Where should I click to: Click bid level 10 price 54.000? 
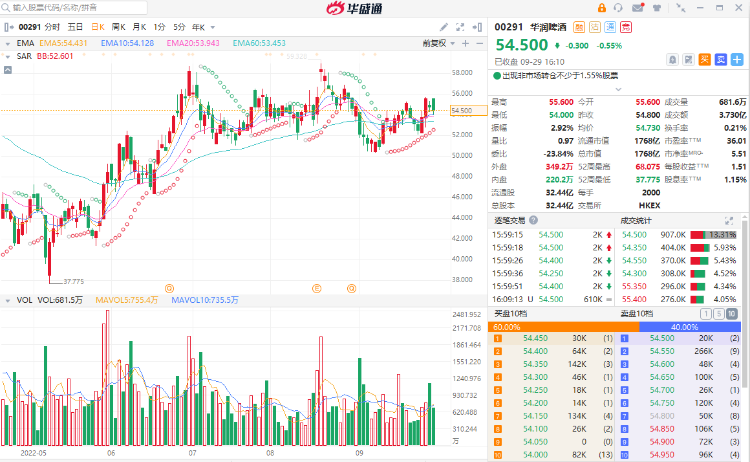pyautogui.click(x=535, y=455)
